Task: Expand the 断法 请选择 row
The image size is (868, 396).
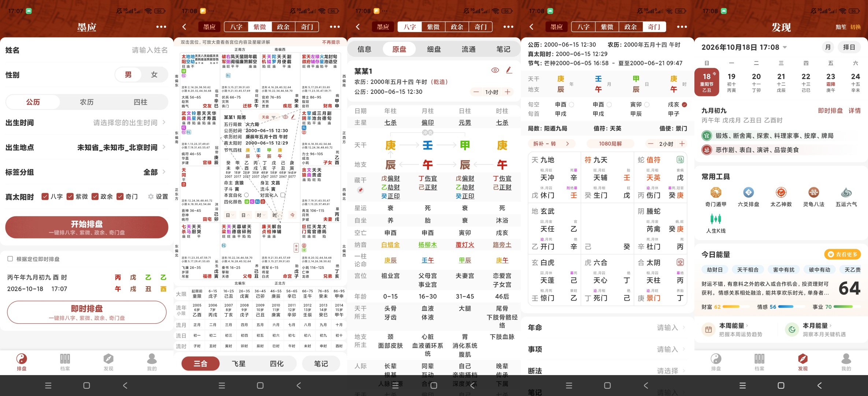Action: pos(607,371)
